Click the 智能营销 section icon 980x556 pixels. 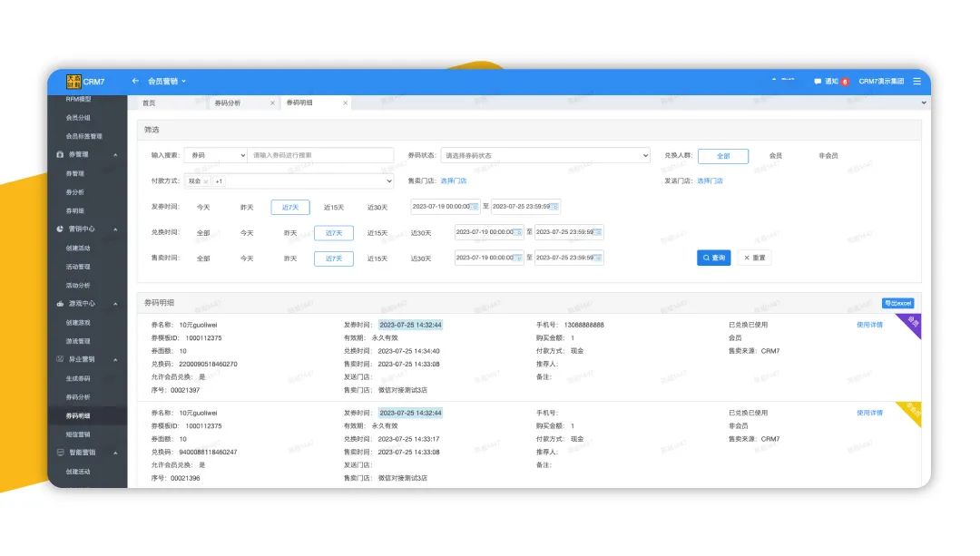click(x=60, y=453)
